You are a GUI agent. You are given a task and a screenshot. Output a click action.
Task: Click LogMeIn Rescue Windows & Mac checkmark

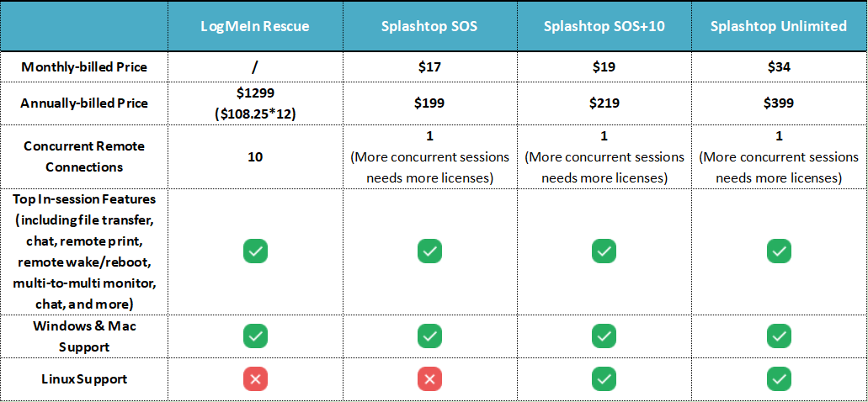tap(255, 336)
